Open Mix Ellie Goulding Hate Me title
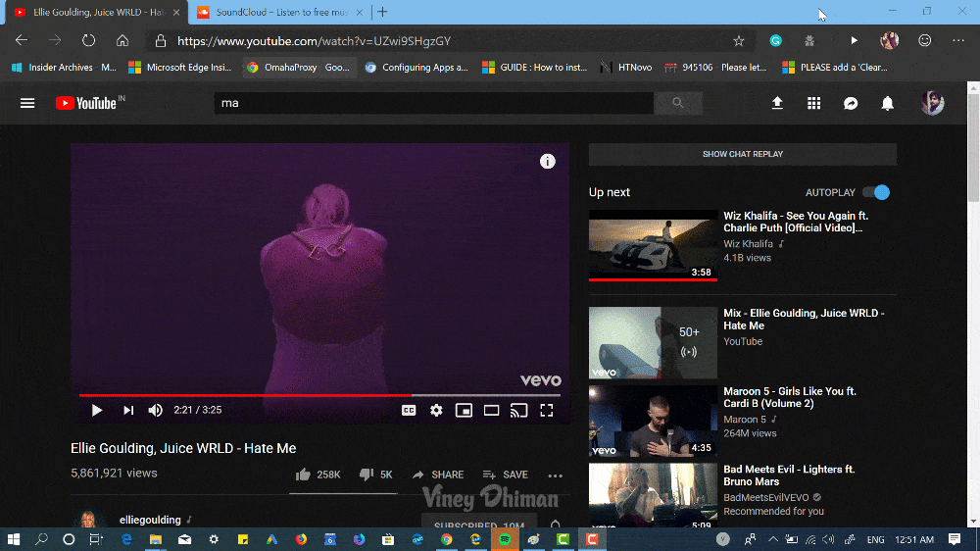The width and height of the screenshot is (980, 551). 804,319
